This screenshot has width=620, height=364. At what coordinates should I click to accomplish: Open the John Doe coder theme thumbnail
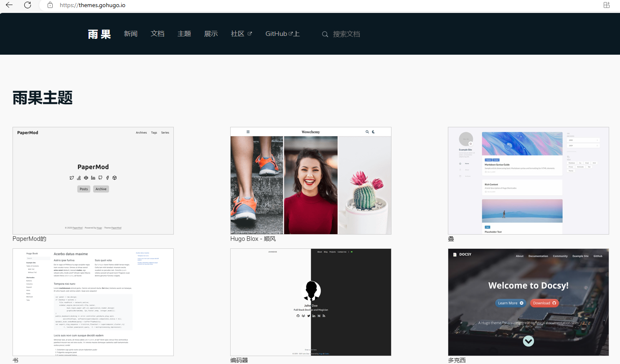(x=311, y=302)
